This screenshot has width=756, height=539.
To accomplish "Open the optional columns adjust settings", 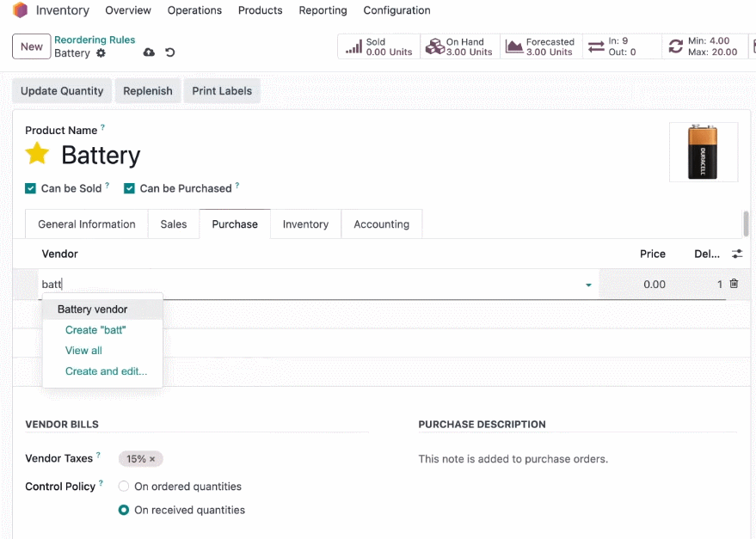I will (x=737, y=254).
